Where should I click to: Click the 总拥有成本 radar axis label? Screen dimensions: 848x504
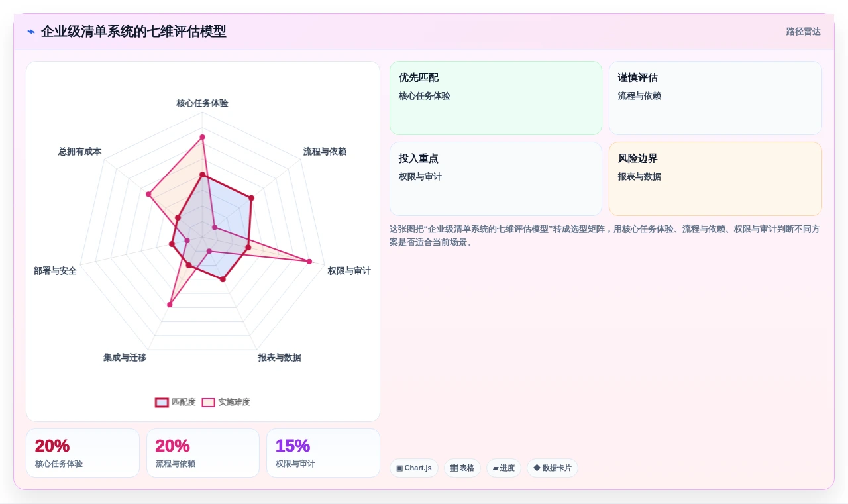click(79, 152)
